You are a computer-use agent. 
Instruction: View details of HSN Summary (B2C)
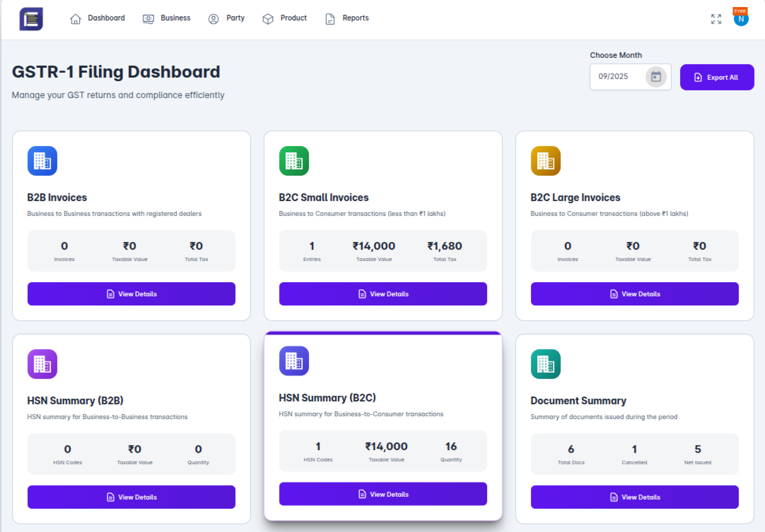point(383,494)
